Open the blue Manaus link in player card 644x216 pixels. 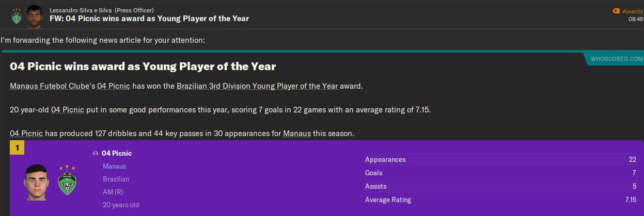115,166
